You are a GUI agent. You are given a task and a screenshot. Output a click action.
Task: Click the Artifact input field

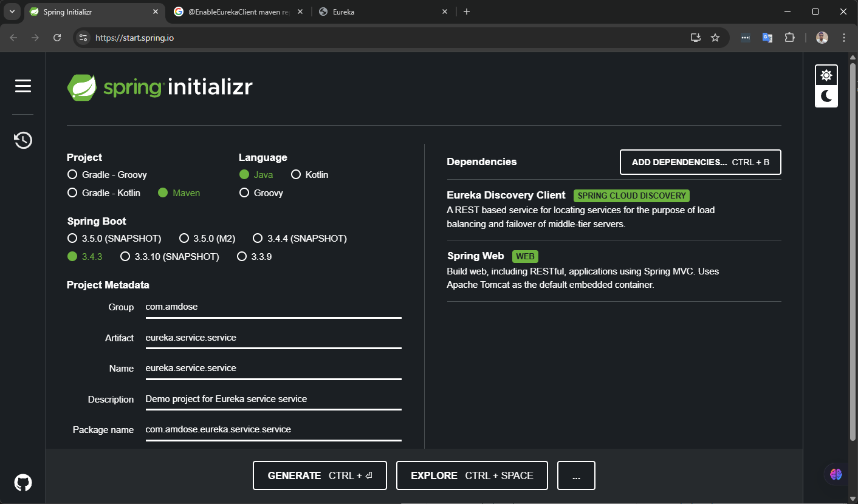click(273, 338)
